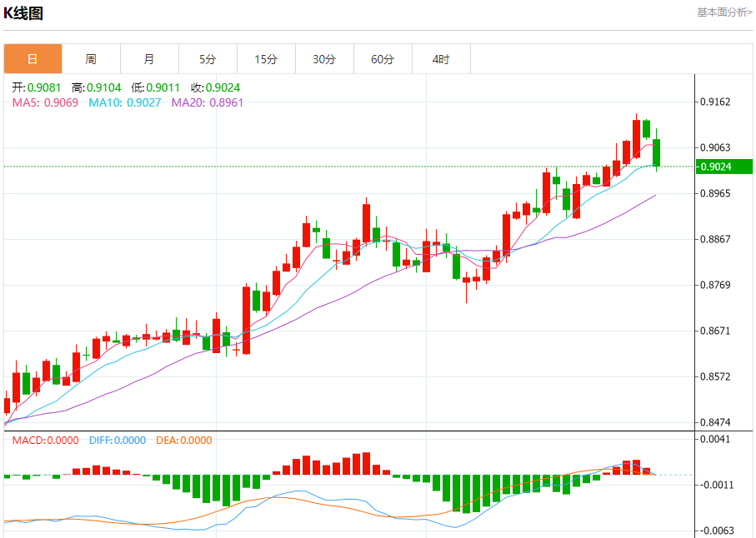Switch to the 周 weekly tab
This screenshot has width=756, height=538.
coord(91,59)
